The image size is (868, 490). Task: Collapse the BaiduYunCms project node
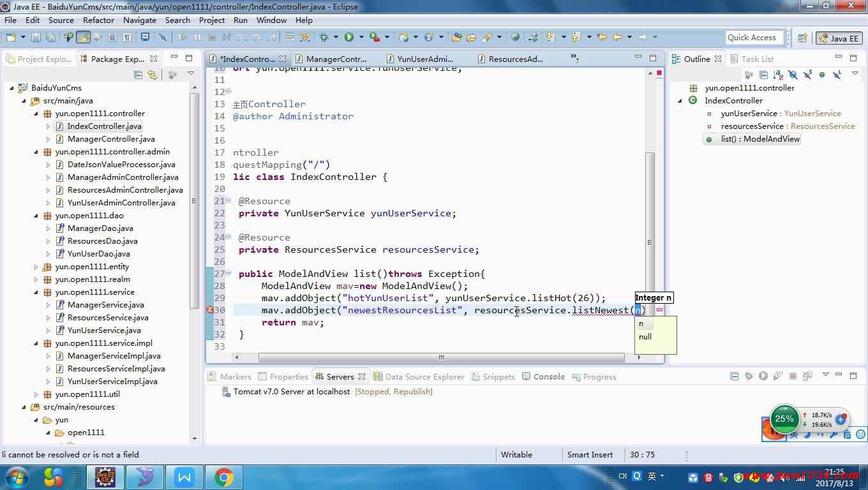tap(12, 88)
